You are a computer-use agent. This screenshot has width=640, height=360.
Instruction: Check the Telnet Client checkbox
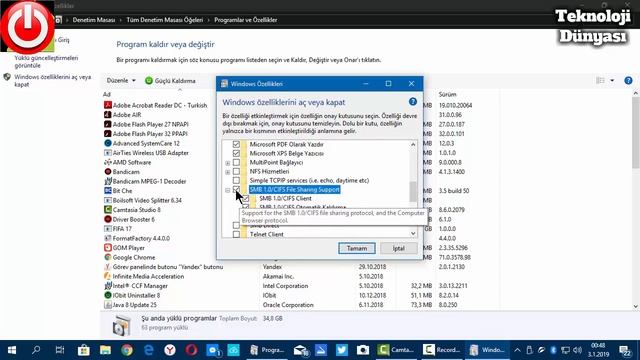[236, 234]
